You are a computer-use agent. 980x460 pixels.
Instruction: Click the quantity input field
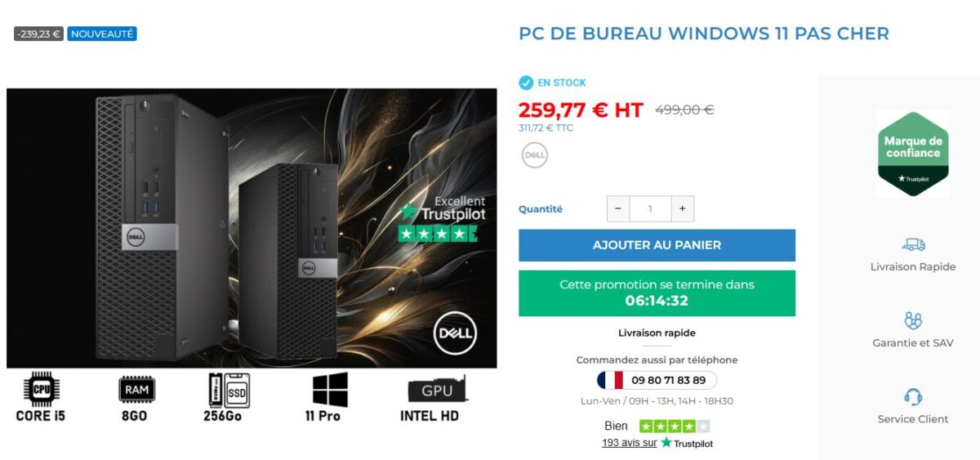[650, 208]
